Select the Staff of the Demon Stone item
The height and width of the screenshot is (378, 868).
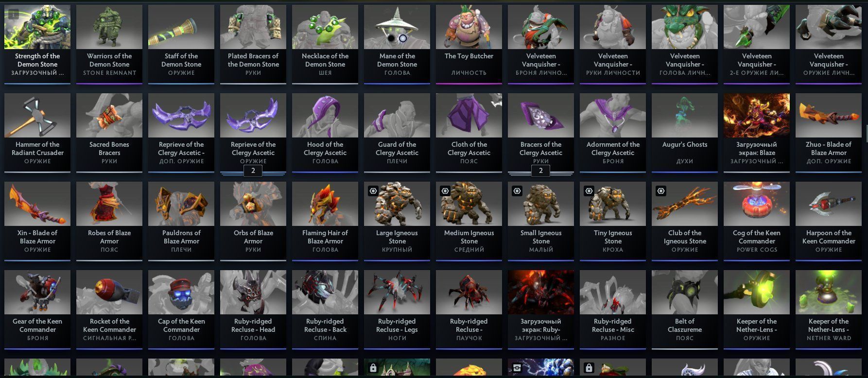181,44
